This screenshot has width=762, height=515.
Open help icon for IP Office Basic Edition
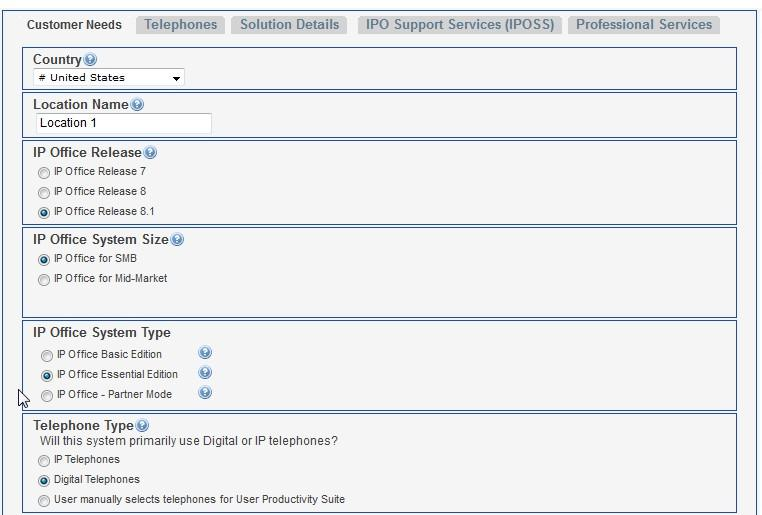pyautogui.click(x=205, y=353)
